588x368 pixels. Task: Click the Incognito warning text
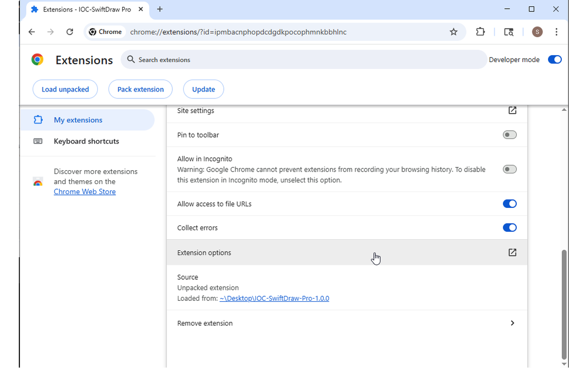coord(331,175)
